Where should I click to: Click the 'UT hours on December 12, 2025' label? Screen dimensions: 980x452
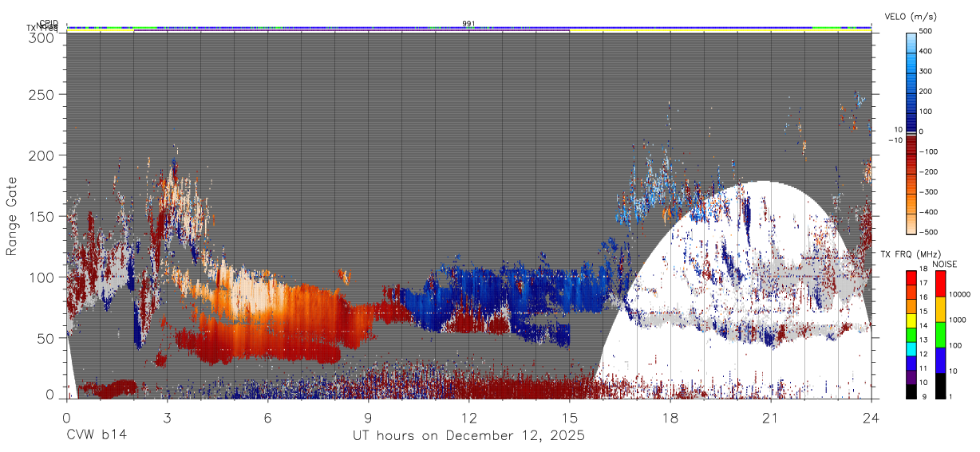tap(468, 436)
